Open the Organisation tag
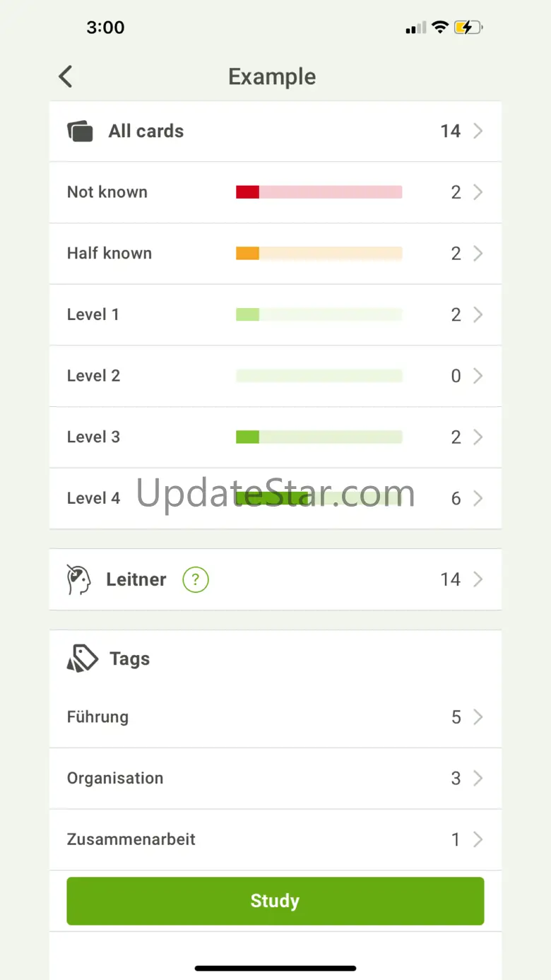Viewport: 551px width, 980px height. pyautogui.click(x=115, y=779)
